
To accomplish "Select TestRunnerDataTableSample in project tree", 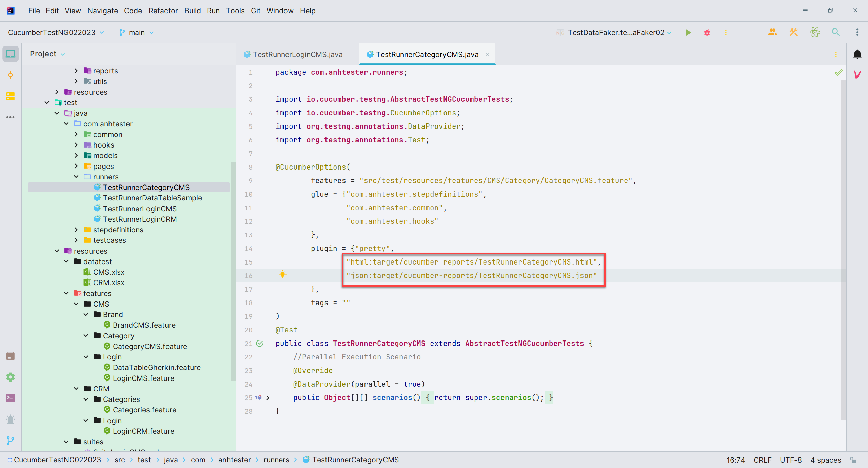I will [153, 198].
